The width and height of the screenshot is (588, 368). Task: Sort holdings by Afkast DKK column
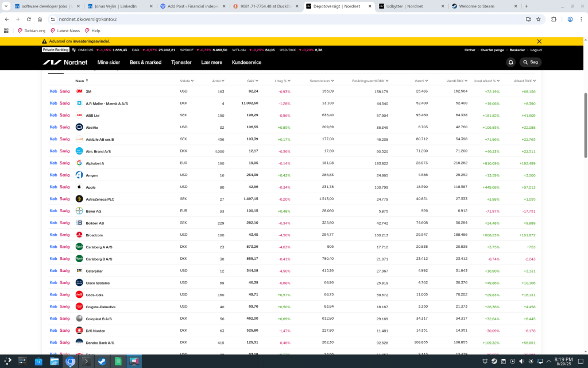point(524,81)
